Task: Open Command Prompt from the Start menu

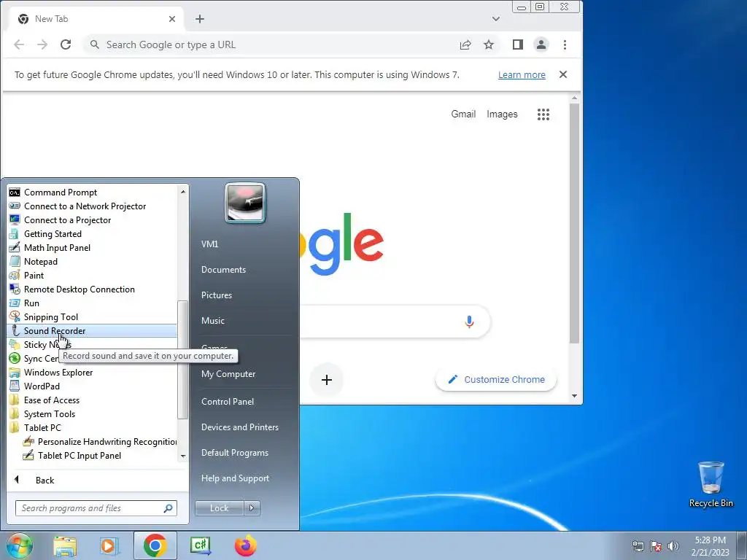Action: (x=61, y=192)
